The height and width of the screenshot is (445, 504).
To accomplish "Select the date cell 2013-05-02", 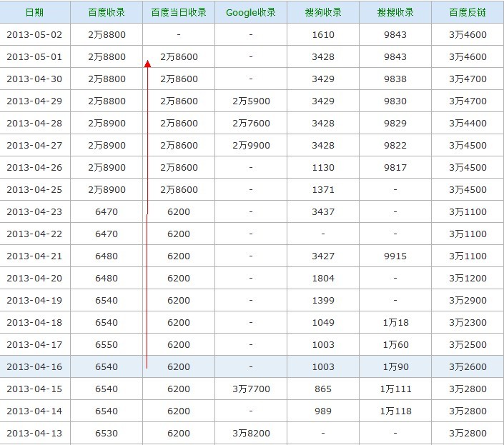I will coord(34,34).
